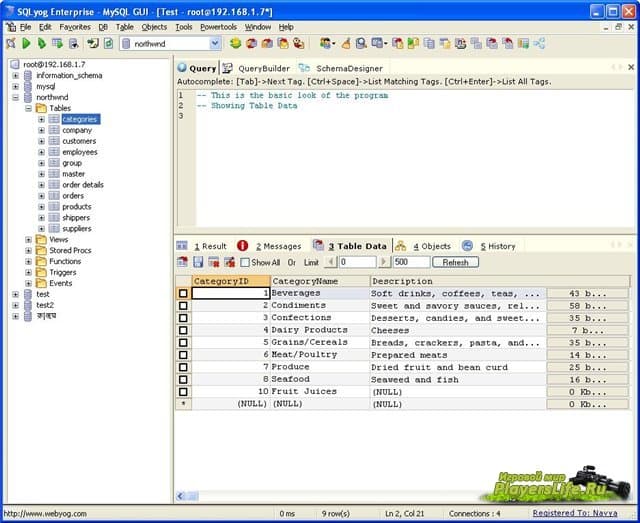Click the horizontal scrollbar left arrow
Viewport: 640px width, 523px height.
(180, 496)
